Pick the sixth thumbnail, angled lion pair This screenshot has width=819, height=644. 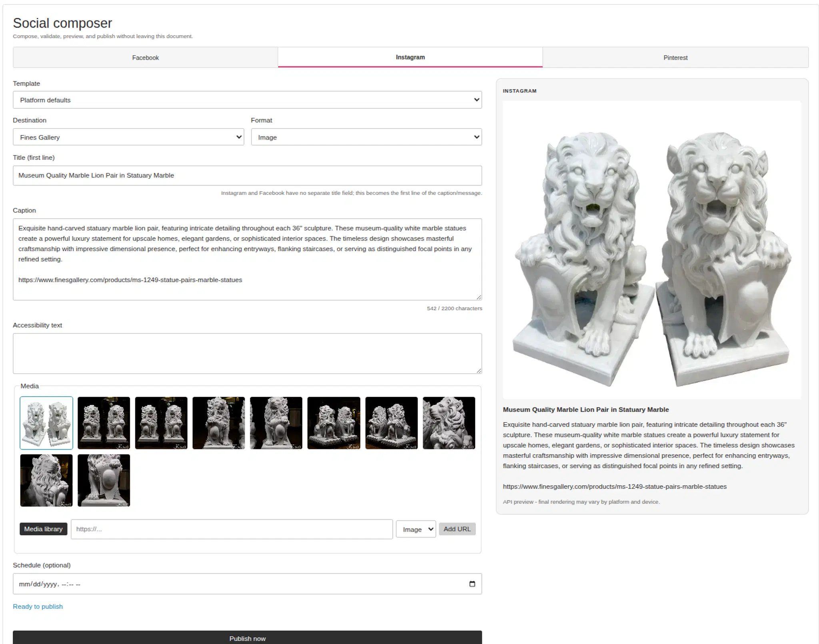click(x=334, y=423)
